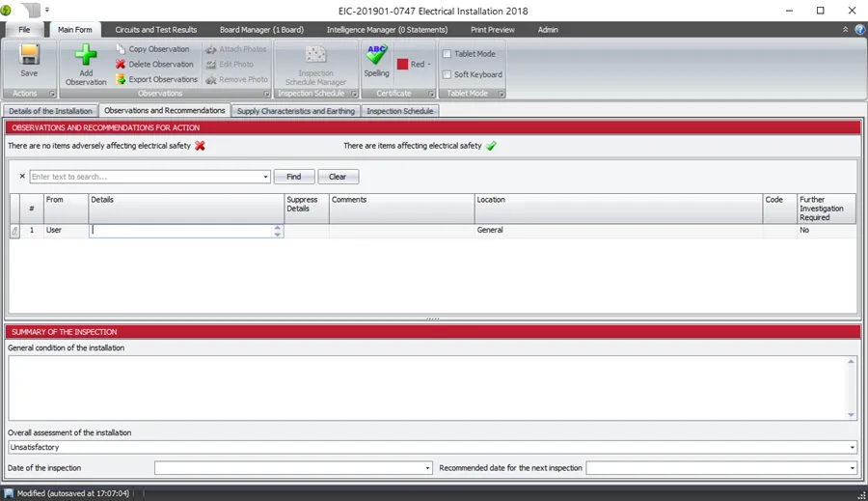This screenshot has width=868, height=501.
Task: Enable the Tablet Mode checkbox
Action: 447,54
